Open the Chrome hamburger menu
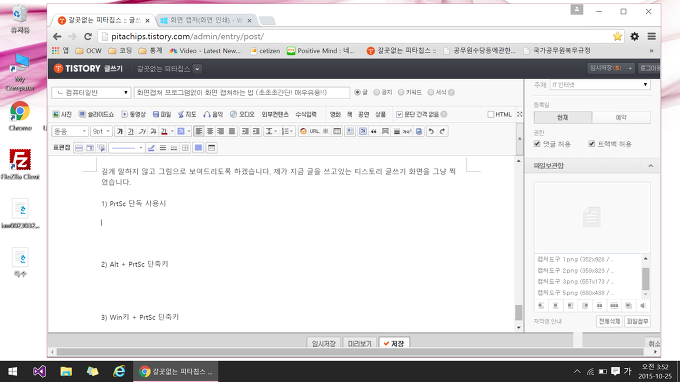The height and width of the screenshot is (382, 680). pos(651,36)
